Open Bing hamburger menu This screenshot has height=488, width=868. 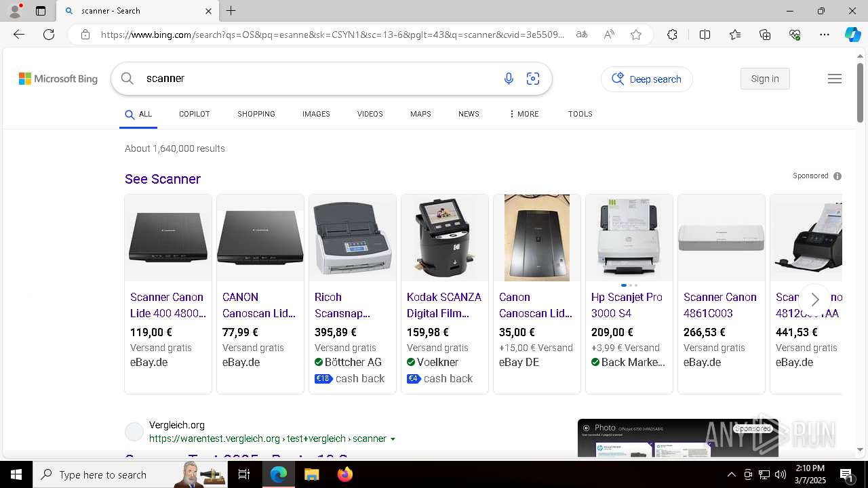tap(835, 79)
